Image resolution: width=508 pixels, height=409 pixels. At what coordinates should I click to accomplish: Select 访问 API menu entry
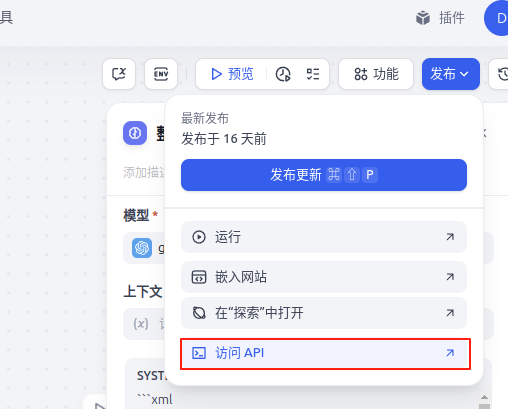325,353
